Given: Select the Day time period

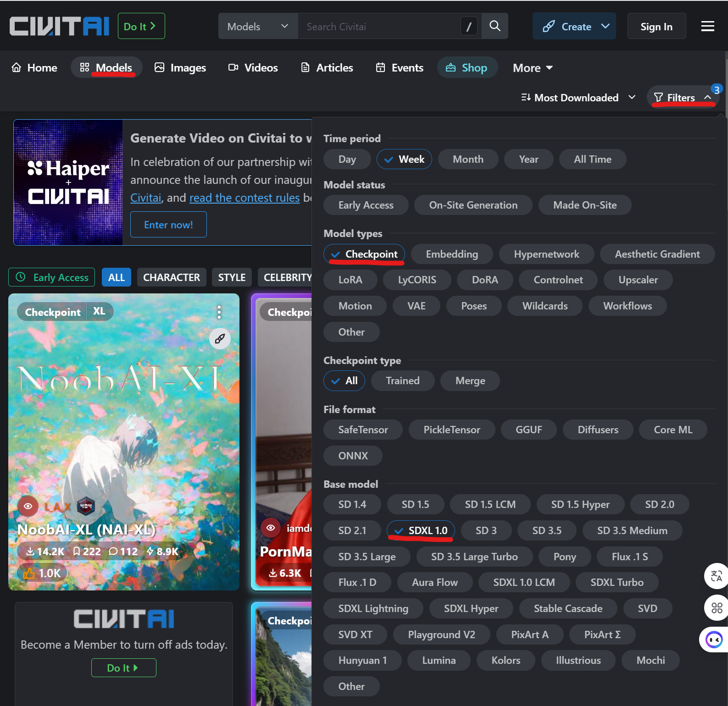Looking at the screenshot, I should click(347, 160).
